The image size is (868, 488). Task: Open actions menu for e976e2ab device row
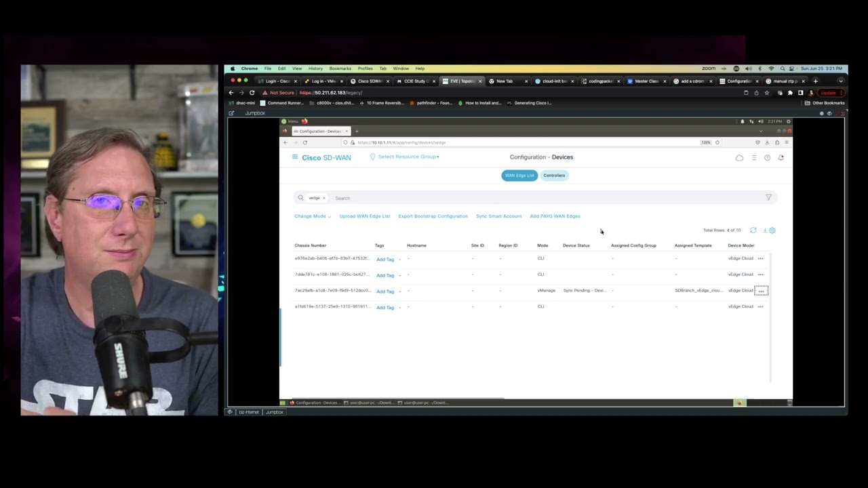point(760,258)
